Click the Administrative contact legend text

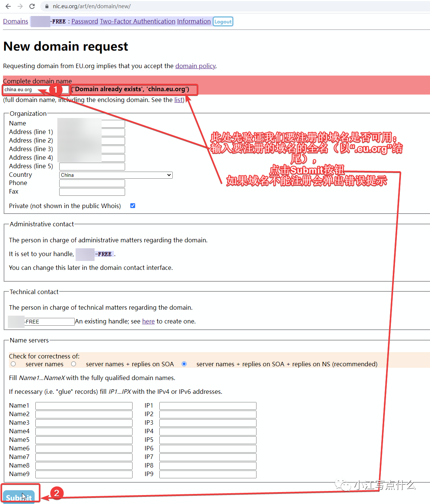42,224
